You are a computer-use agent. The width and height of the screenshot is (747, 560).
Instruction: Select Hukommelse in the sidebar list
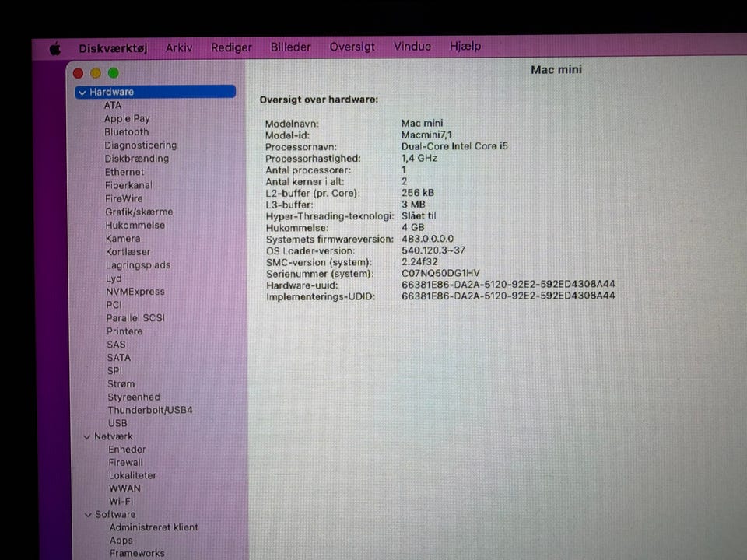pyautogui.click(x=135, y=226)
